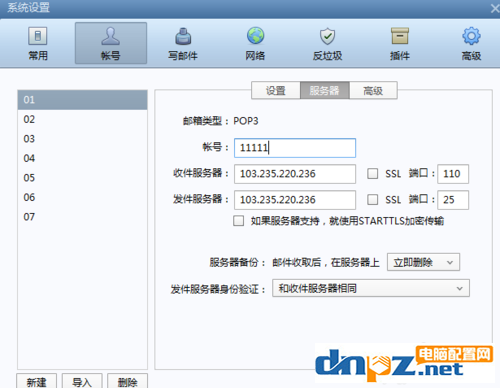
Task: Click the 删除 button
Action: click(x=127, y=381)
